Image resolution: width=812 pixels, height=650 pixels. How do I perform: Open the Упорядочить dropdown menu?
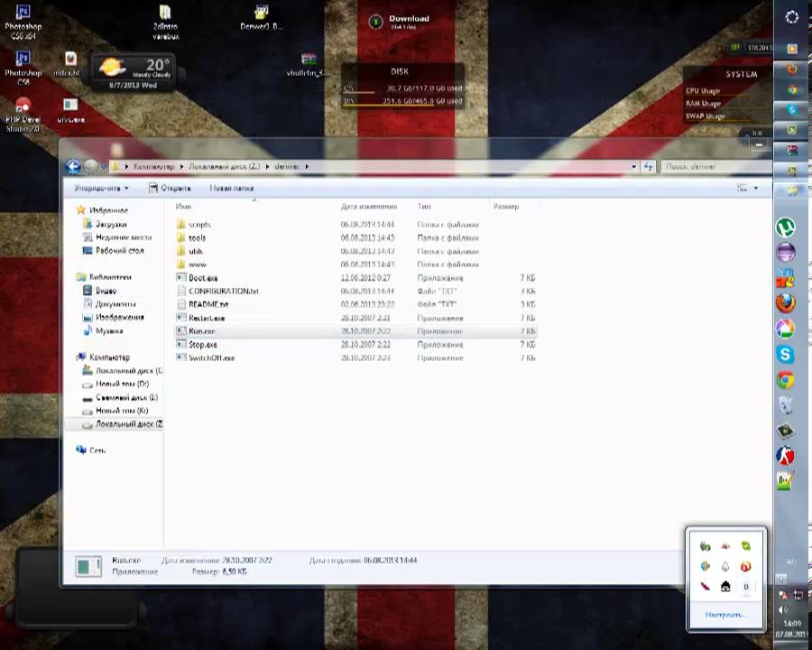(x=101, y=188)
